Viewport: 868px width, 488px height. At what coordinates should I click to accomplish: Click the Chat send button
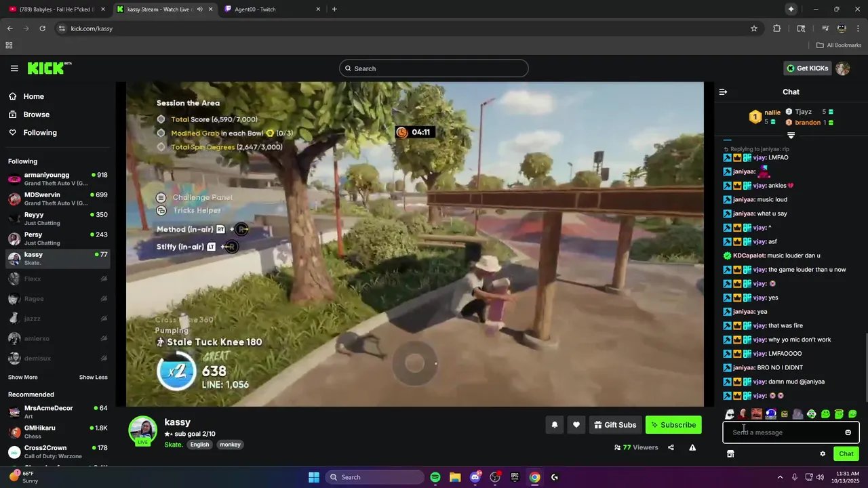tap(846, 453)
